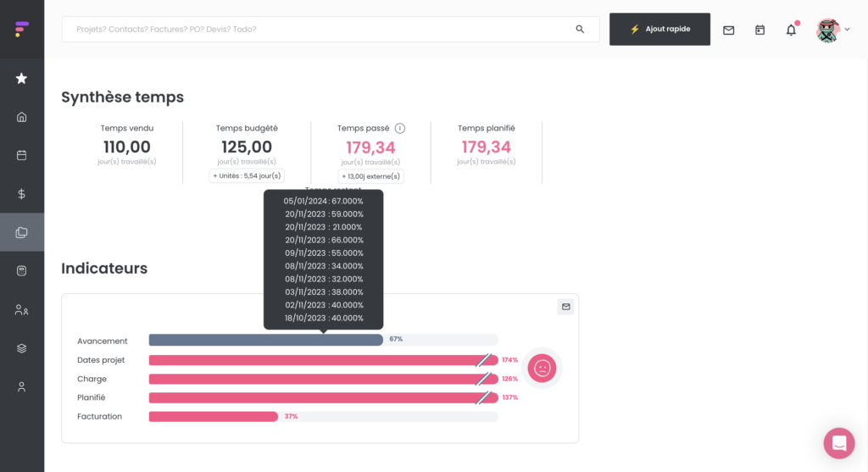Image resolution: width=868 pixels, height=472 pixels.
Task: Click the Ajout rapide button
Action: [659, 29]
